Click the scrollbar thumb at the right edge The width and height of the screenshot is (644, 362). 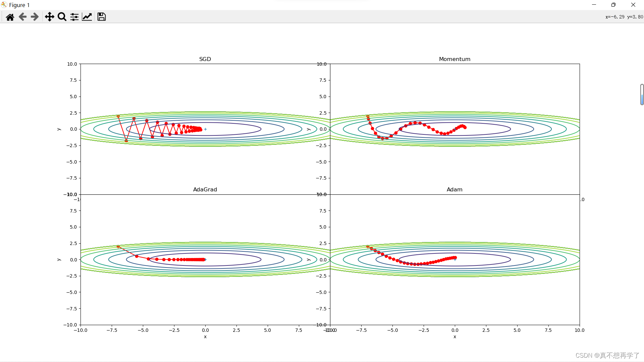(642, 95)
